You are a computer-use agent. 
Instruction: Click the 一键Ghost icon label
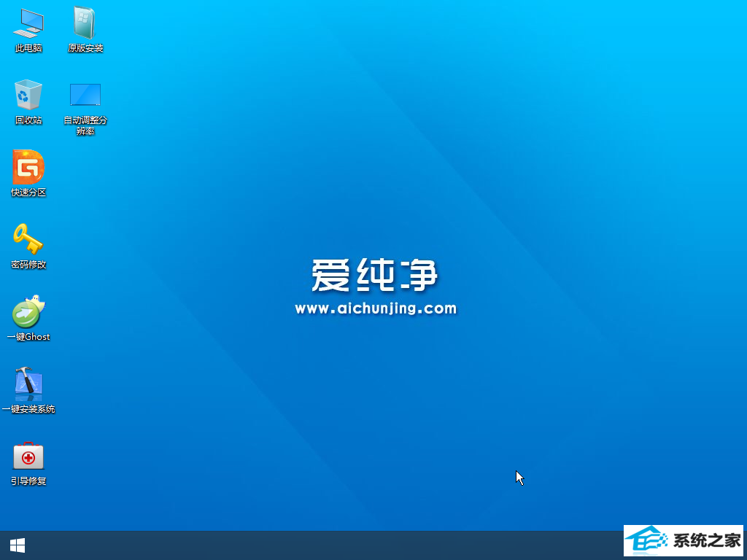tap(28, 337)
